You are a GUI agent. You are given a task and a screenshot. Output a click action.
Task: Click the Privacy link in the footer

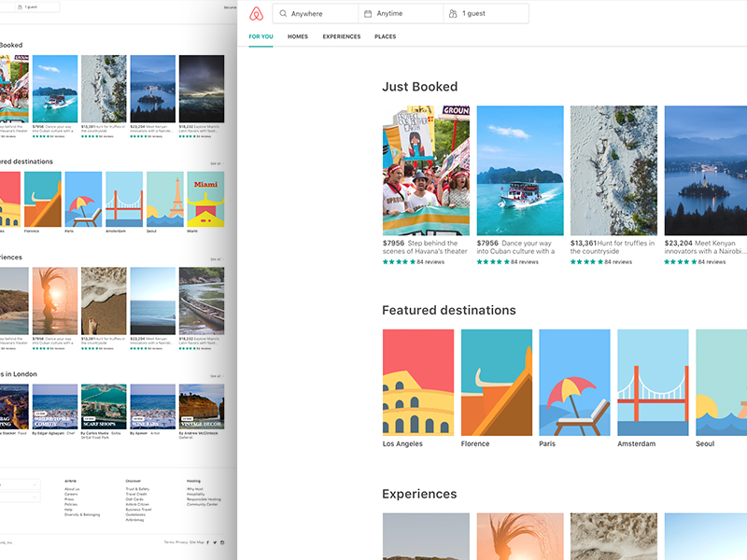tap(181, 542)
